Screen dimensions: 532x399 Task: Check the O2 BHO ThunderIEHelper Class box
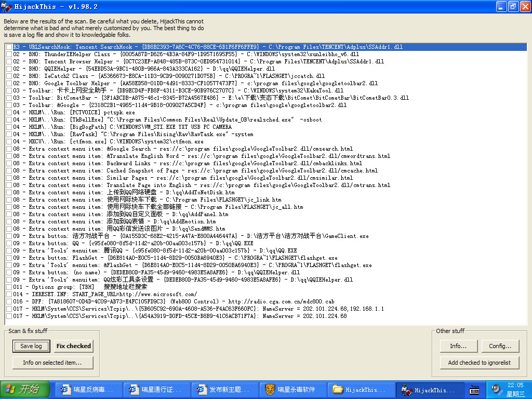click(x=9, y=54)
